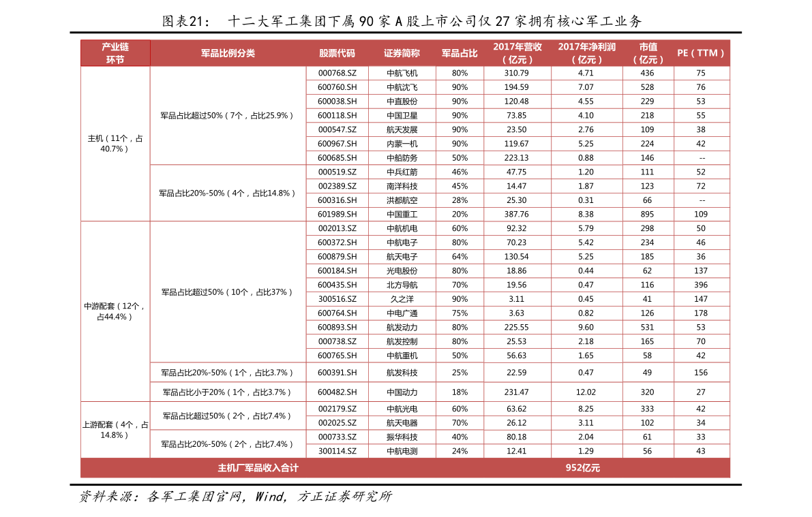812x517 pixels.
Task: Click the 中国卫星 cell
Action: point(402,116)
